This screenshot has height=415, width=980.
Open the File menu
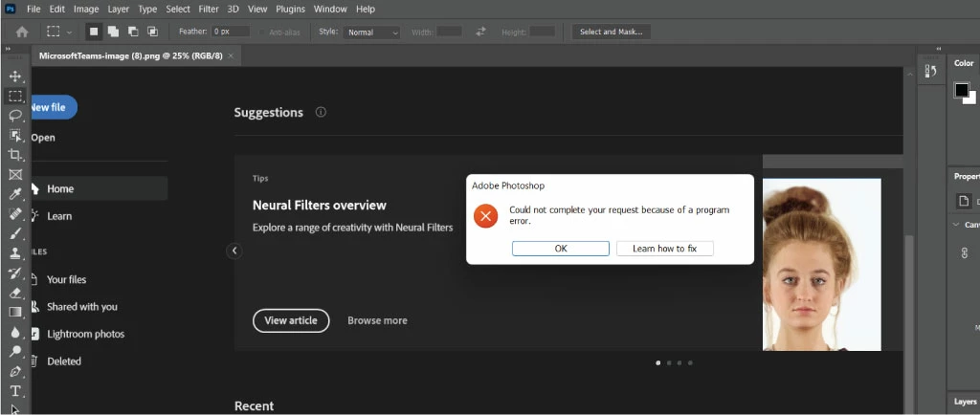(33, 9)
